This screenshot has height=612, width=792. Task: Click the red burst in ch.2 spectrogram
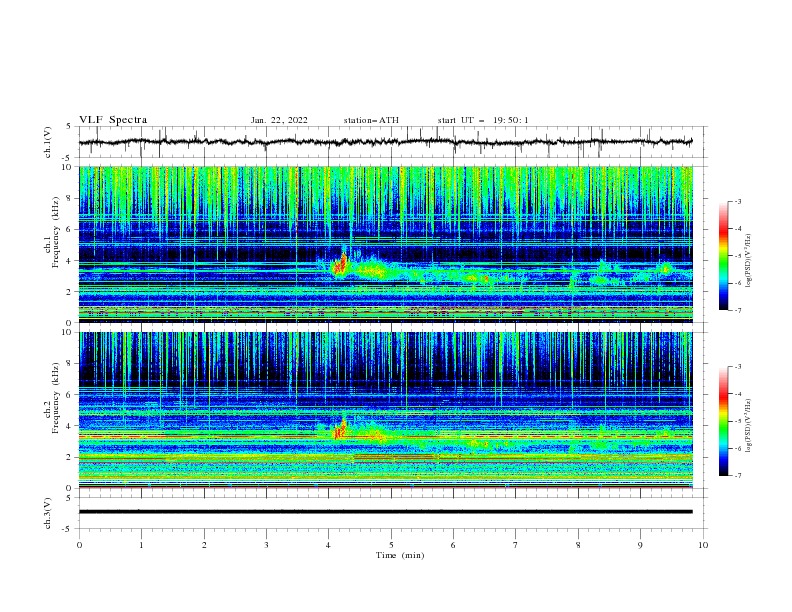pyautogui.click(x=340, y=429)
